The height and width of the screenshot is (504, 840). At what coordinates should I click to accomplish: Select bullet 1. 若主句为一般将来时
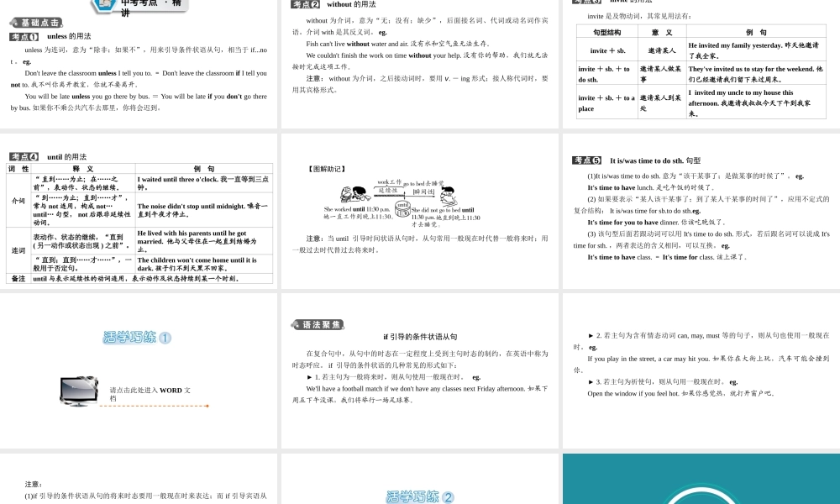coord(394,377)
